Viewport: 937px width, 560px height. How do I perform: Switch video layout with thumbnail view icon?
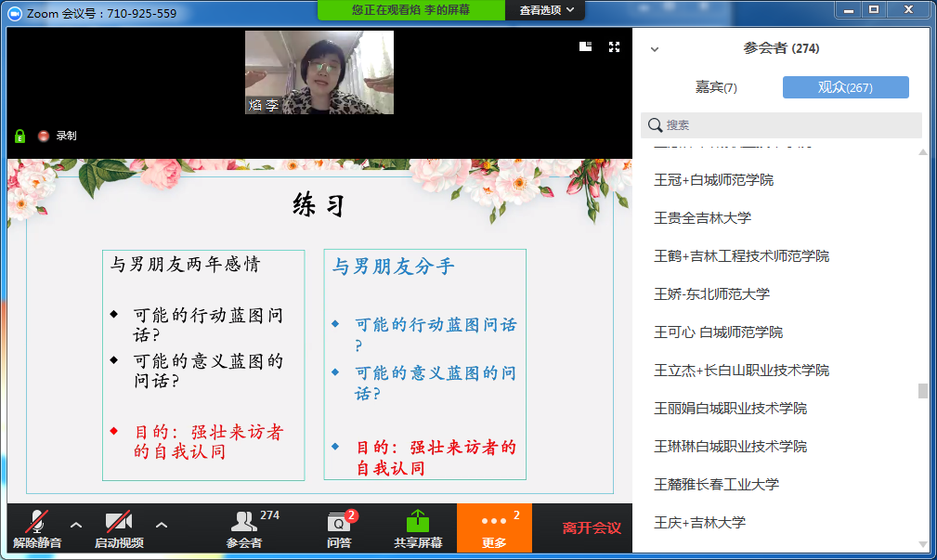pyautogui.click(x=586, y=46)
